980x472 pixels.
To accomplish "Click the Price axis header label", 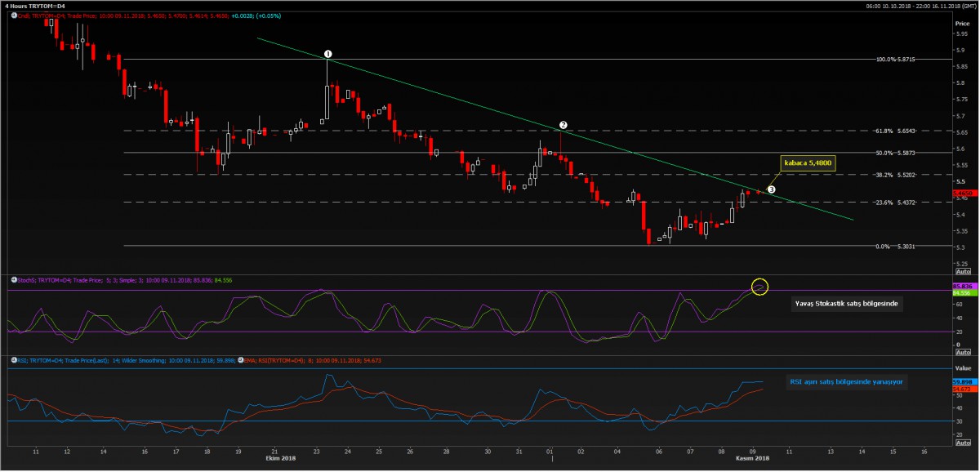I will pos(962,24).
